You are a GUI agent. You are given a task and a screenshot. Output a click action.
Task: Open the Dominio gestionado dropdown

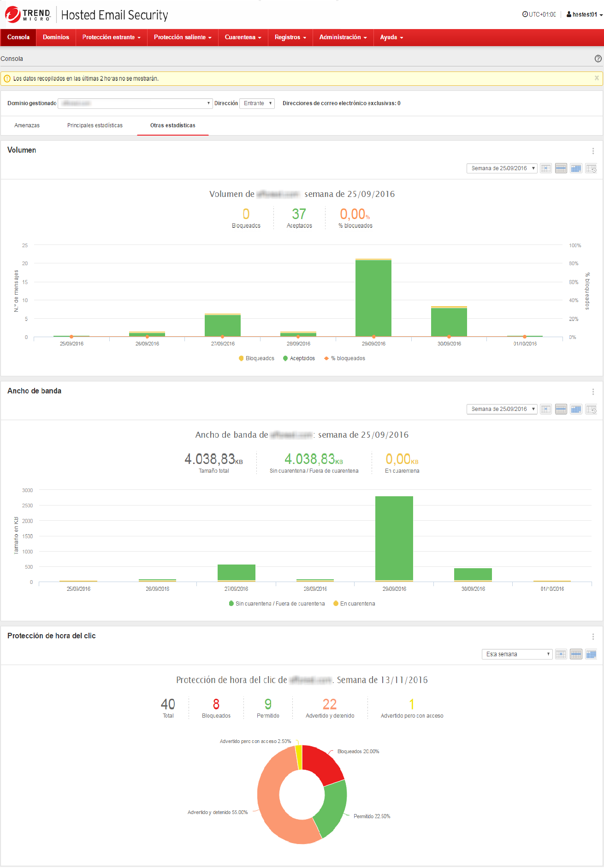point(135,103)
